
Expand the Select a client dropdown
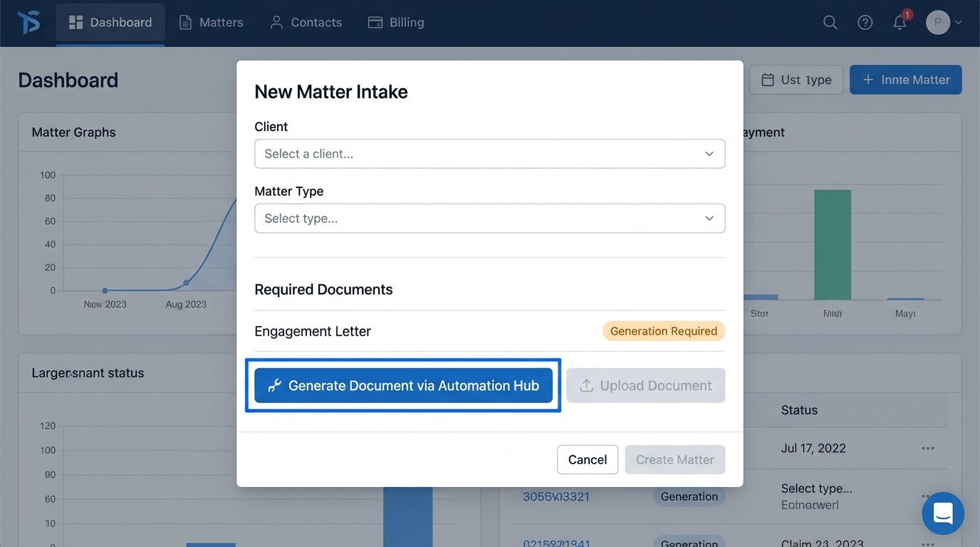point(490,154)
